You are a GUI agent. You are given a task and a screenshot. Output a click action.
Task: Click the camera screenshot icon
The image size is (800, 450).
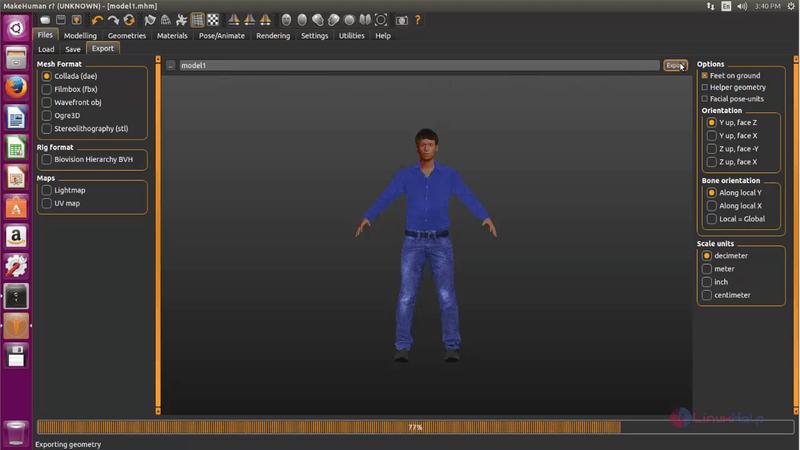tap(401, 19)
